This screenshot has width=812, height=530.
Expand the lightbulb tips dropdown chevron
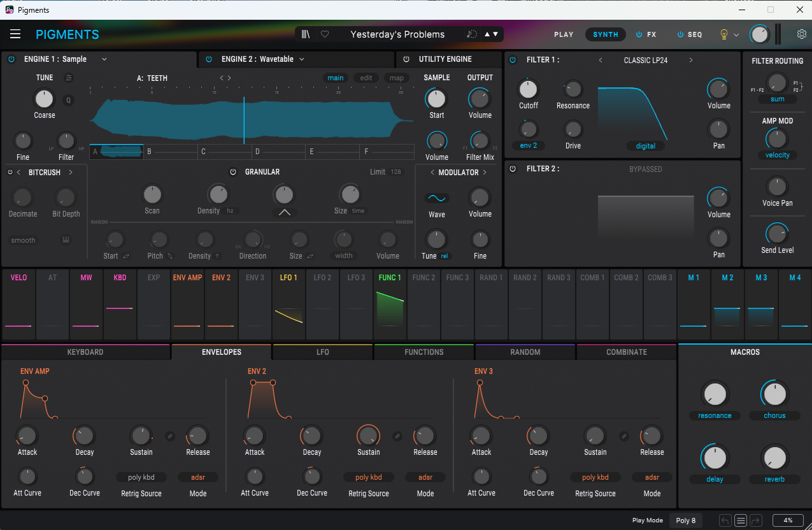tap(736, 35)
